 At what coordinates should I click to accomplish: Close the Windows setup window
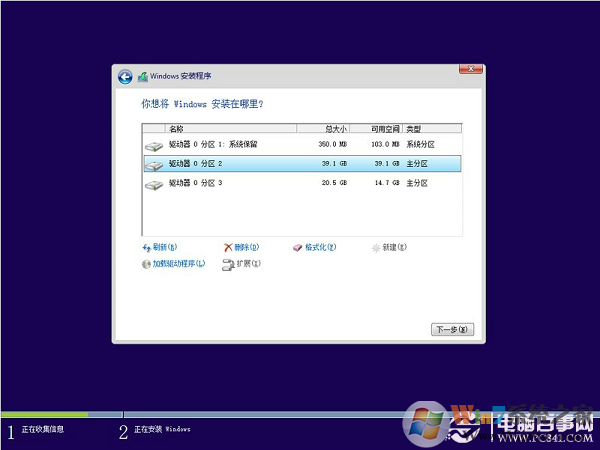click(x=472, y=69)
